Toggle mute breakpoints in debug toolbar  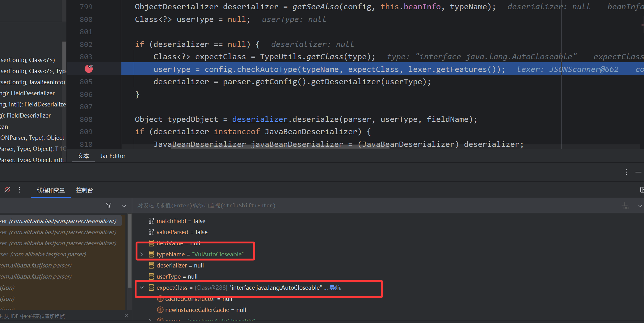coord(7,190)
